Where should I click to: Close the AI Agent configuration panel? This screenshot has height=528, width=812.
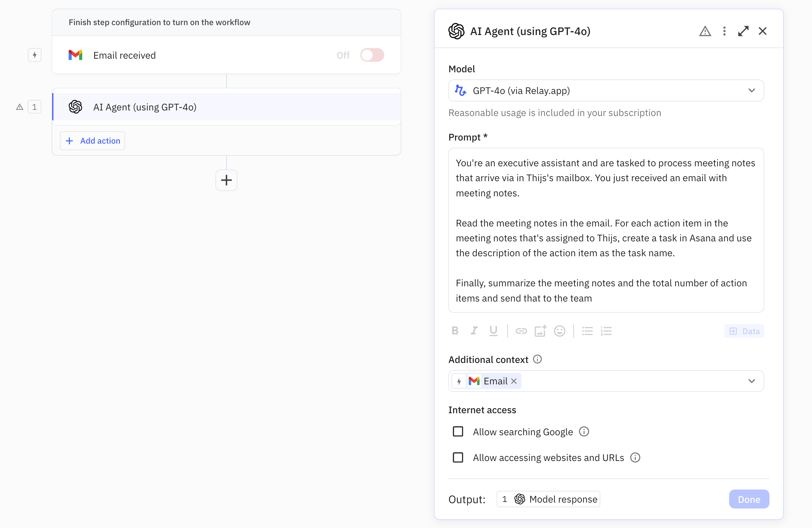click(x=763, y=31)
